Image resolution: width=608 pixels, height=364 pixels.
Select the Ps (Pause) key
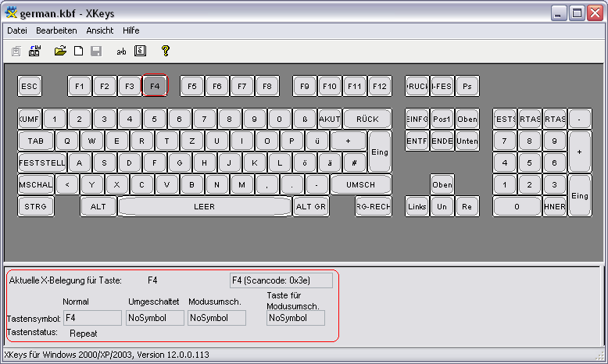467,86
